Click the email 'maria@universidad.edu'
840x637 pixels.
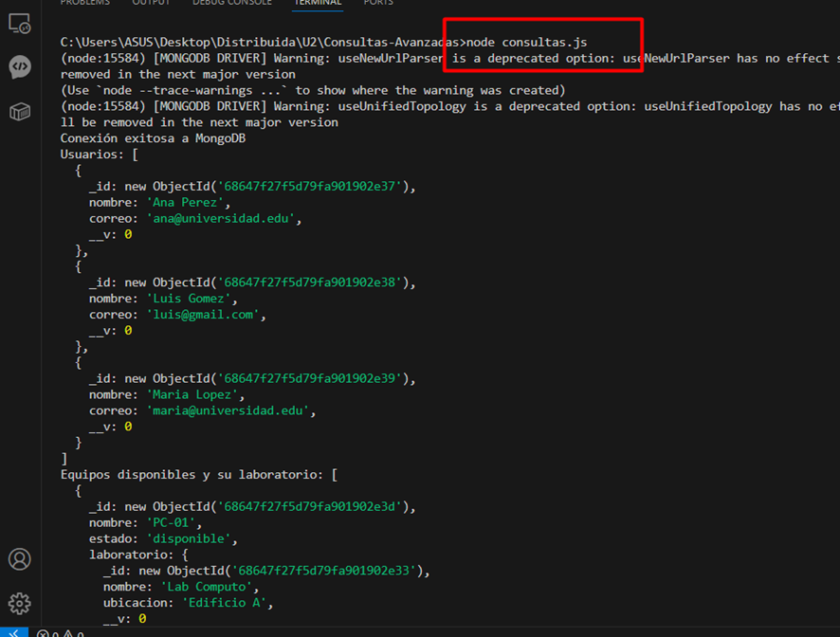pos(228,410)
